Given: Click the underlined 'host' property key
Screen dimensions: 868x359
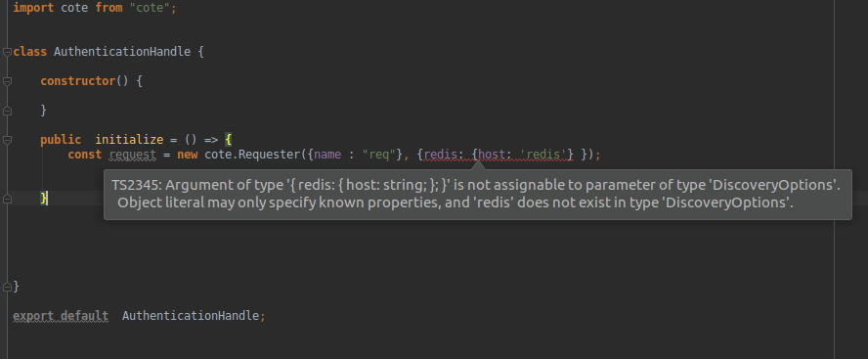Looking at the screenshot, I should pos(492,155).
